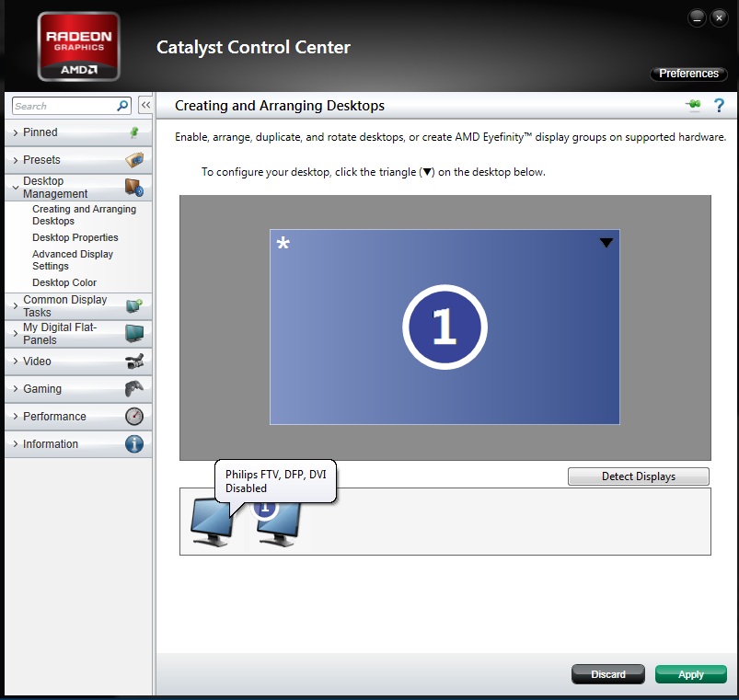Click the primary display asterisk marker
739x700 pixels.
click(283, 243)
